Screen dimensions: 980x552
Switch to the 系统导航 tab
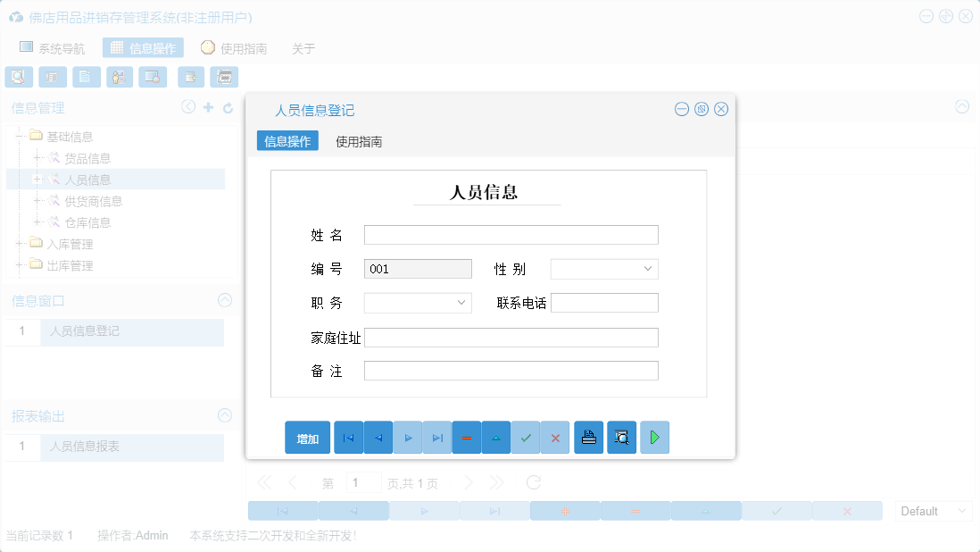tap(54, 48)
